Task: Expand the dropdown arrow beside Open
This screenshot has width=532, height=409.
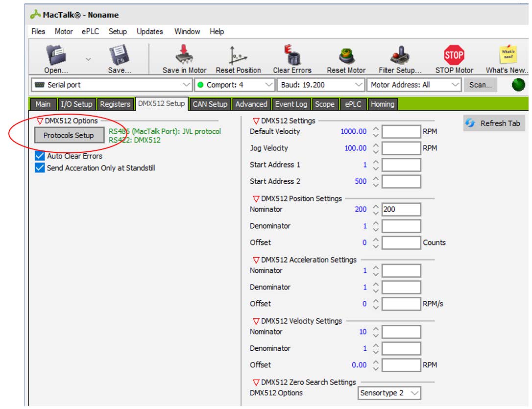Action: click(x=88, y=59)
